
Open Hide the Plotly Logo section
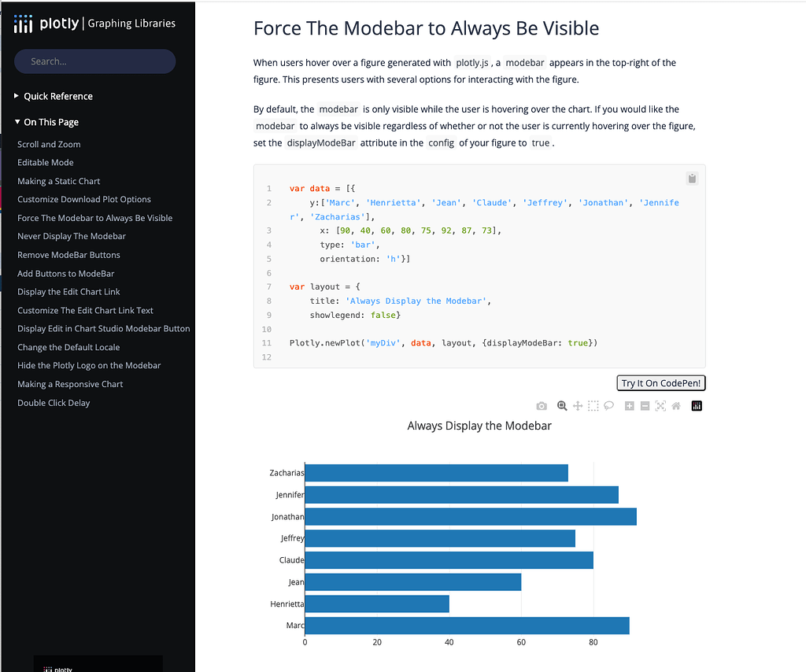87,365
